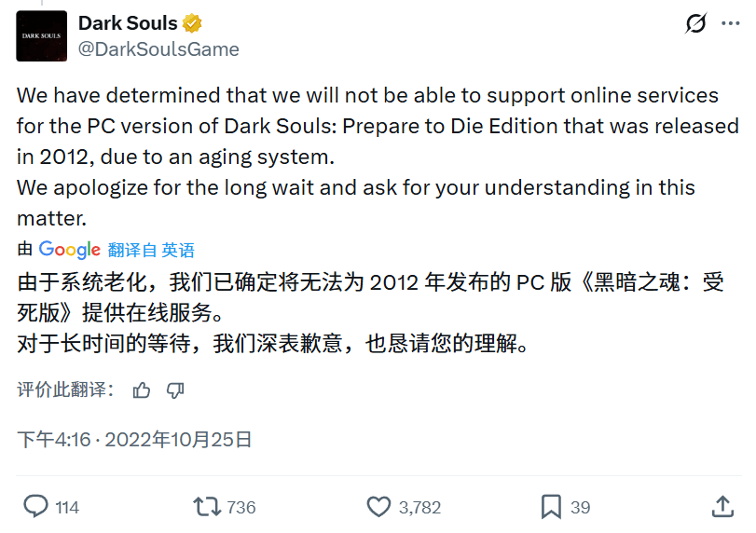Rate the translation with thumbs down
756x533 pixels.
[x=175, y=389]
